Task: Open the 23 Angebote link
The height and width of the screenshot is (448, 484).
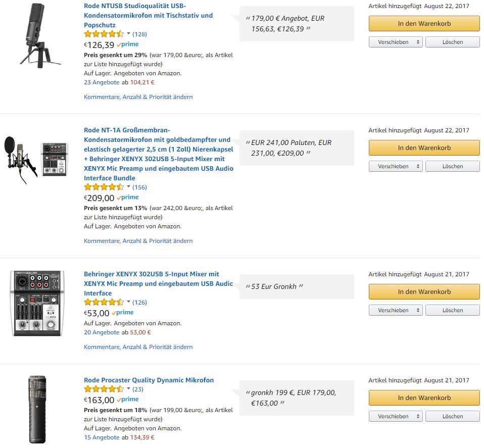Action: click(102, 82)
